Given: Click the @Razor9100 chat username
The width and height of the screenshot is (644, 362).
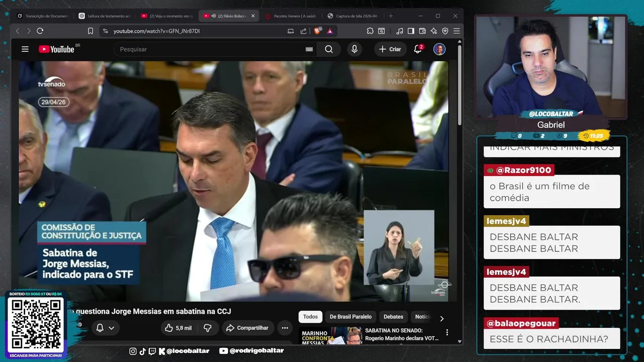Looking at the screenshot, I should click(523, 170).
